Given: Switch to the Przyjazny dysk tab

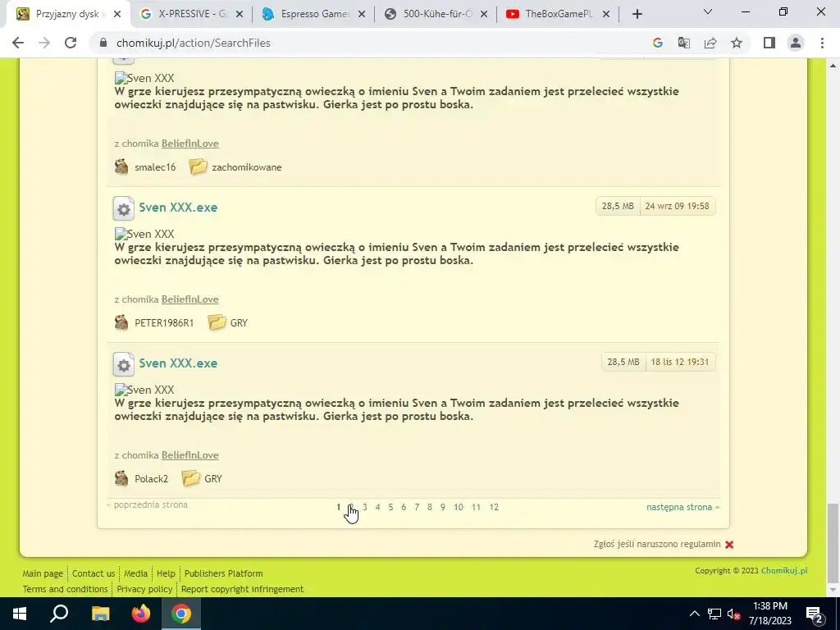Looking at the screenshot, I should click(66, 15).
